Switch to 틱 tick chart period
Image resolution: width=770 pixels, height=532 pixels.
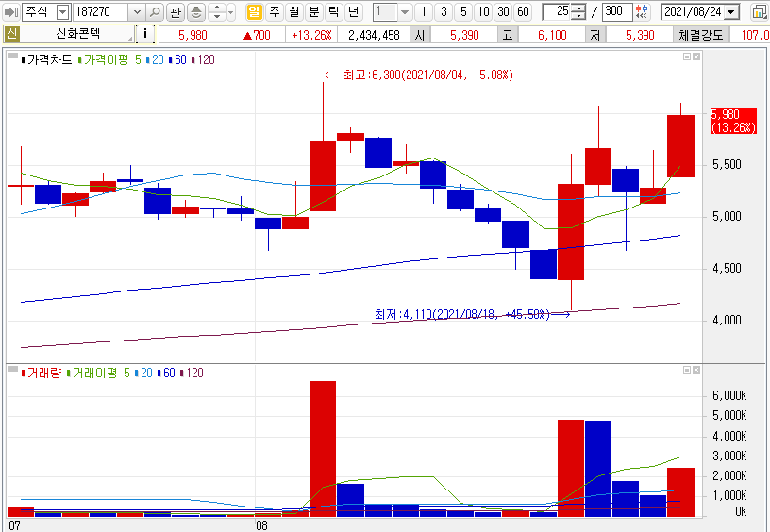click(x=333, y=11)
